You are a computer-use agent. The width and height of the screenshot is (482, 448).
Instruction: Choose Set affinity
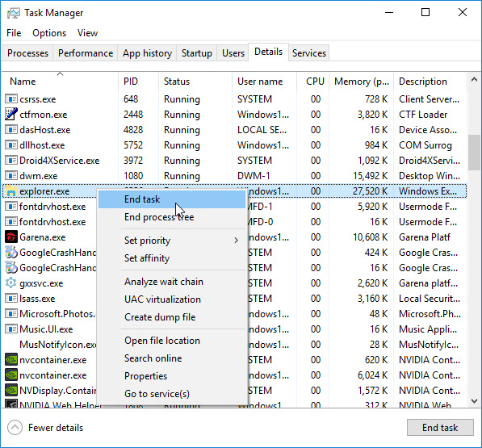tap(172, 258)
